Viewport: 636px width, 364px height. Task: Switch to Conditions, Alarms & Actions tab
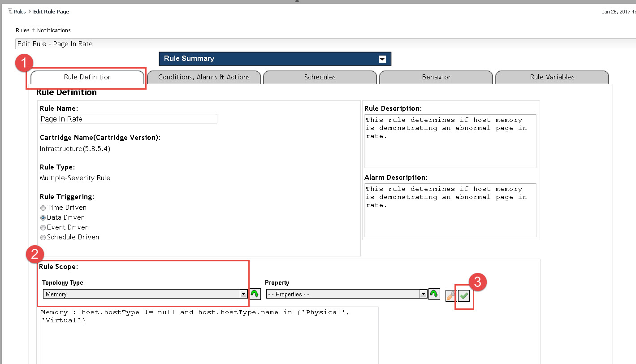204,77
